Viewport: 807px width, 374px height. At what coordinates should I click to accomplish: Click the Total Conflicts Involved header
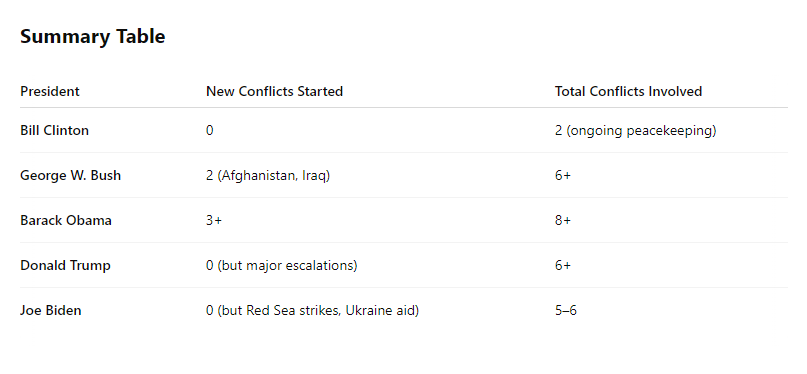(x=628, y=92)
